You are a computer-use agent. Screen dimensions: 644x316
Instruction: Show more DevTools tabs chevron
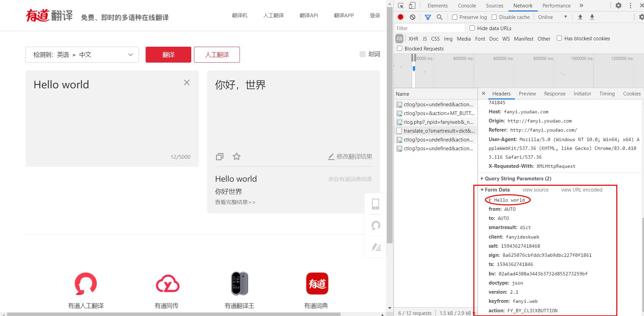click(x=581, y=5)
